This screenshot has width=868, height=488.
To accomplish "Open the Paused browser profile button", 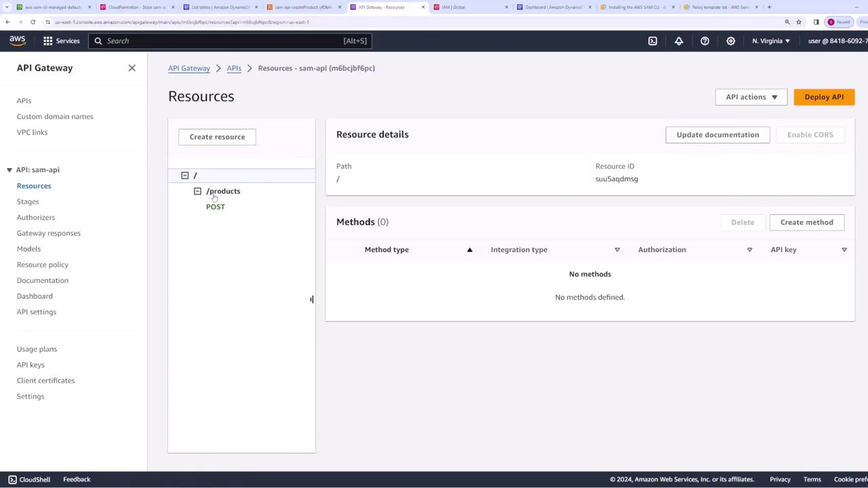I will click(x=839, y=22).
